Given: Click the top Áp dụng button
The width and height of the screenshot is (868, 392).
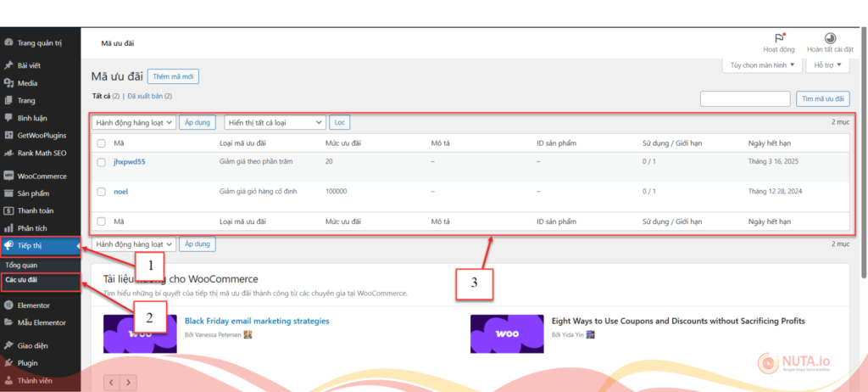Looking at the screenshot, I should coord(197,122).
